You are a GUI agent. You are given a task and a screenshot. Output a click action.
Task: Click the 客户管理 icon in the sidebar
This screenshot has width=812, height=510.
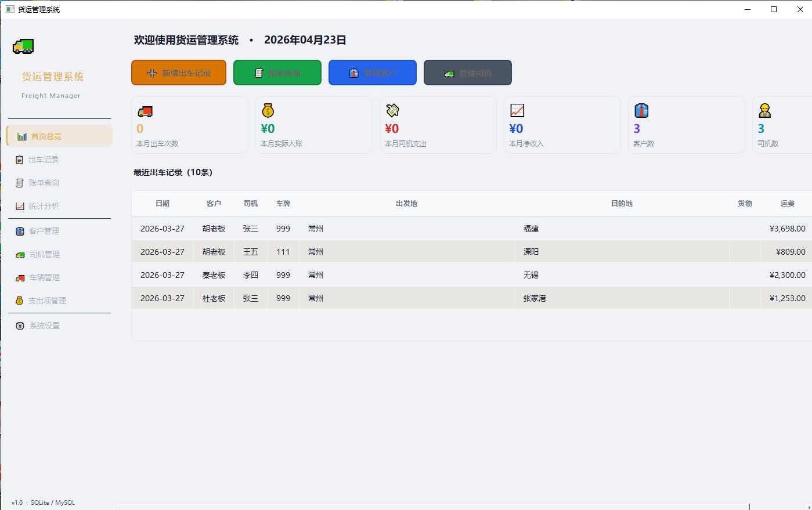pyautogui.click(x=20, y=231)
